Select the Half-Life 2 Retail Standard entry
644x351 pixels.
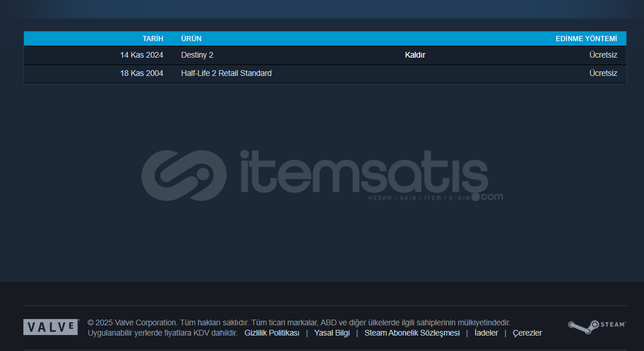[x=226, y=73]
